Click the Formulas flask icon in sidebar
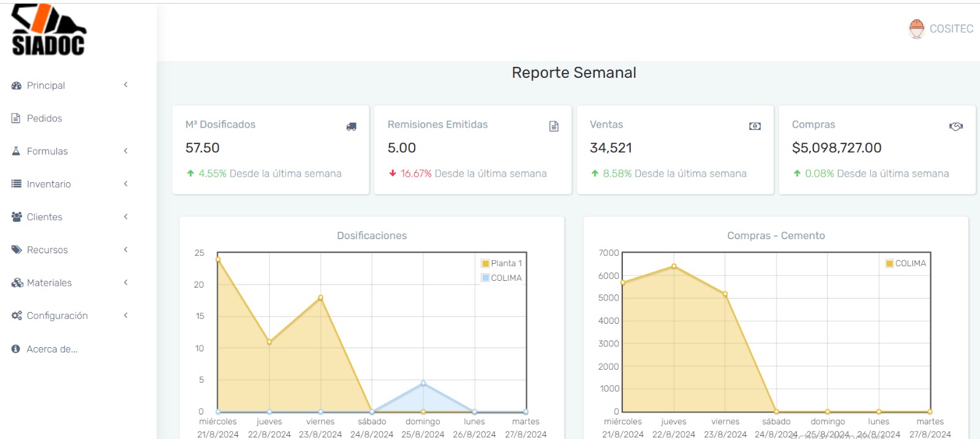This screenshot has height=439, width=980. click(x=16, y=151)
